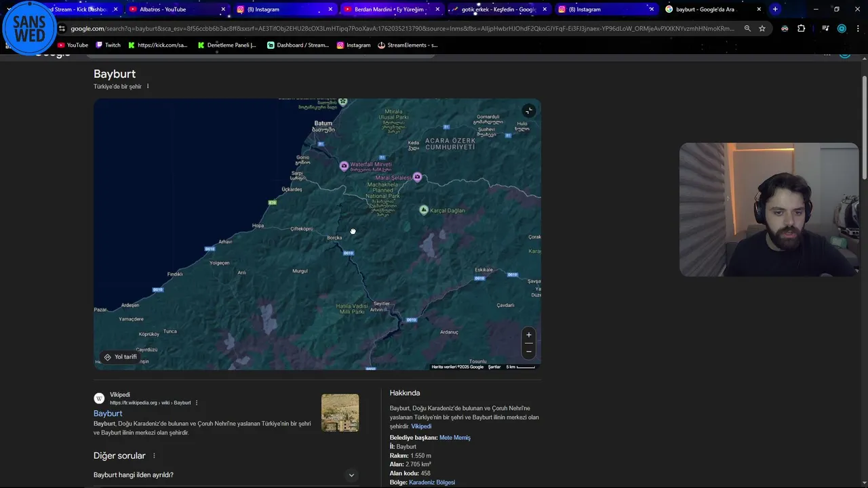
Task: Close the bayburt Google search tab
Action: 759,9
